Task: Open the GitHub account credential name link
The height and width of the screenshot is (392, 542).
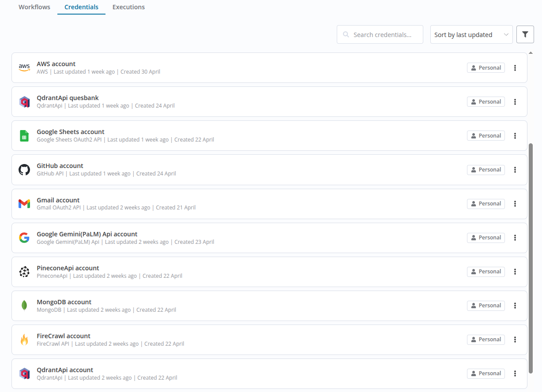Action: click(x=60, y=166)
